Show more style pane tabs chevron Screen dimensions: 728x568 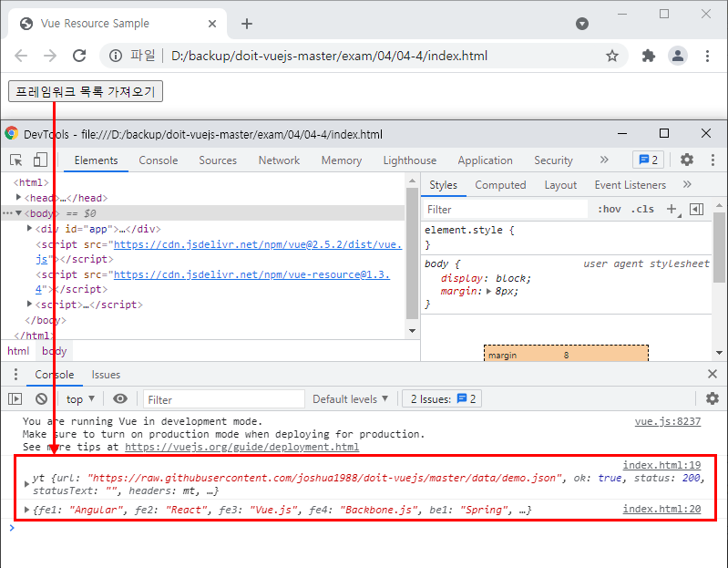[687, 184]
